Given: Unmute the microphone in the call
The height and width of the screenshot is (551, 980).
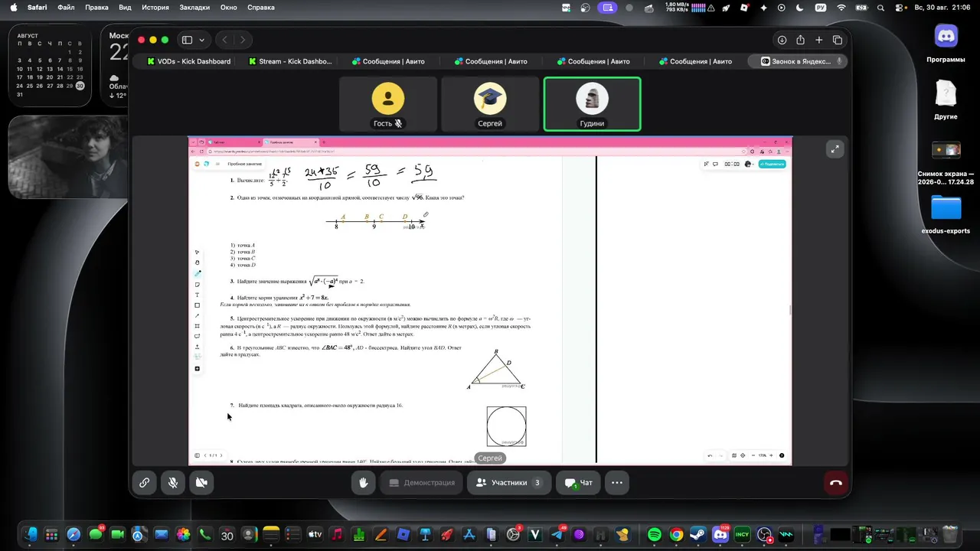Looking at the screenshot, I should [x=173, y=483].
